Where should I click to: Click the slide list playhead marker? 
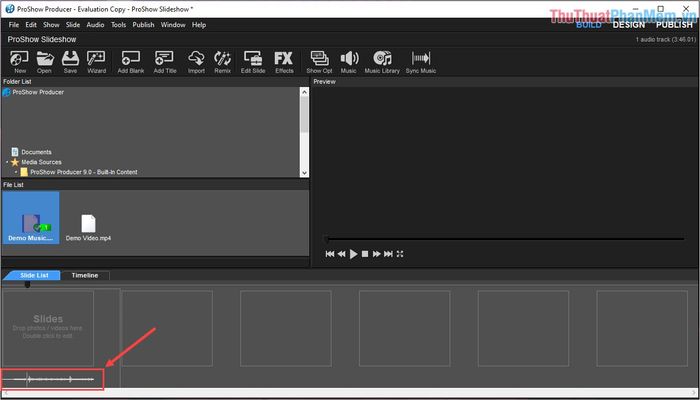click(28, 284)
